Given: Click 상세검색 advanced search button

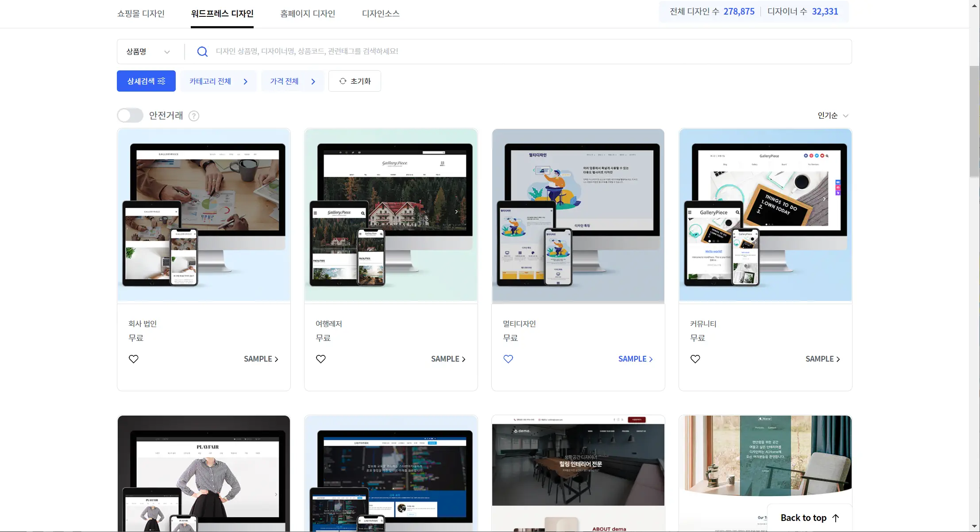Looking at the screenshot, I should [146, 81].
